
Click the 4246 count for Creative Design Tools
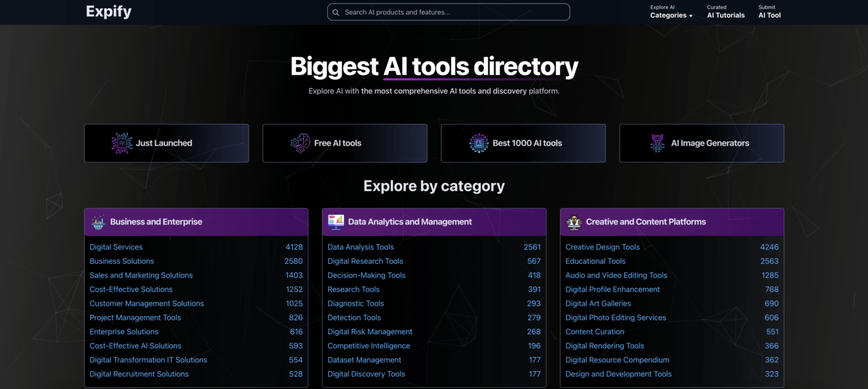click(770, 247)
